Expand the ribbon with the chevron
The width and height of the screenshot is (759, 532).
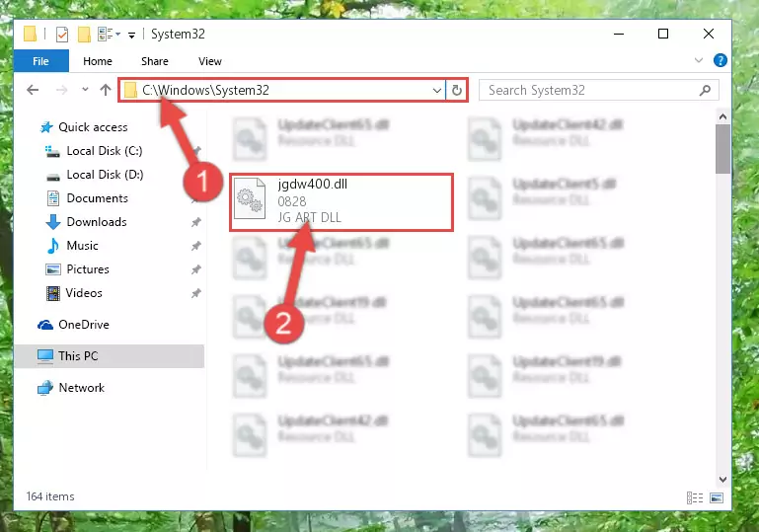699,60
